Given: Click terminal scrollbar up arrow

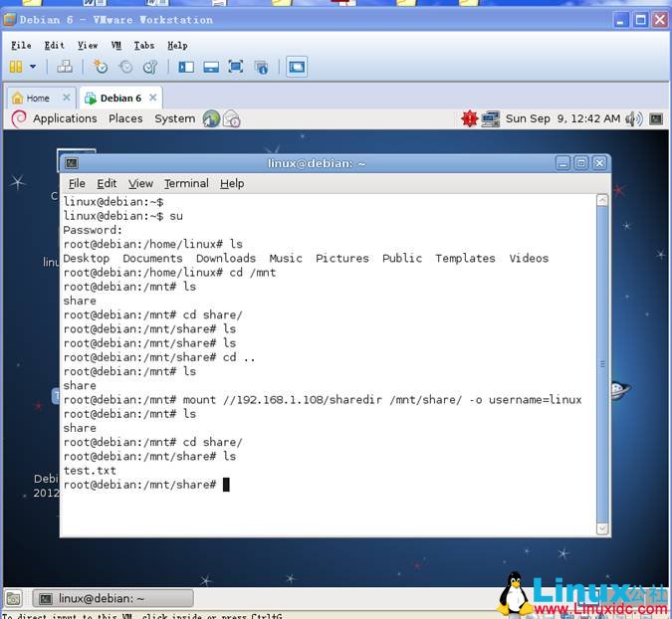Looking at the screenshot, I should point(602,200).
